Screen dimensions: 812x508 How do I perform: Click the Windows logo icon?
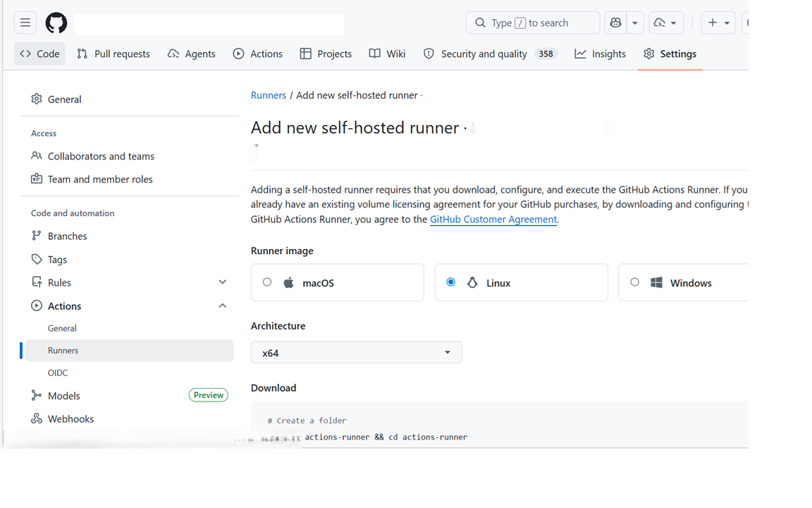(656, 282)
